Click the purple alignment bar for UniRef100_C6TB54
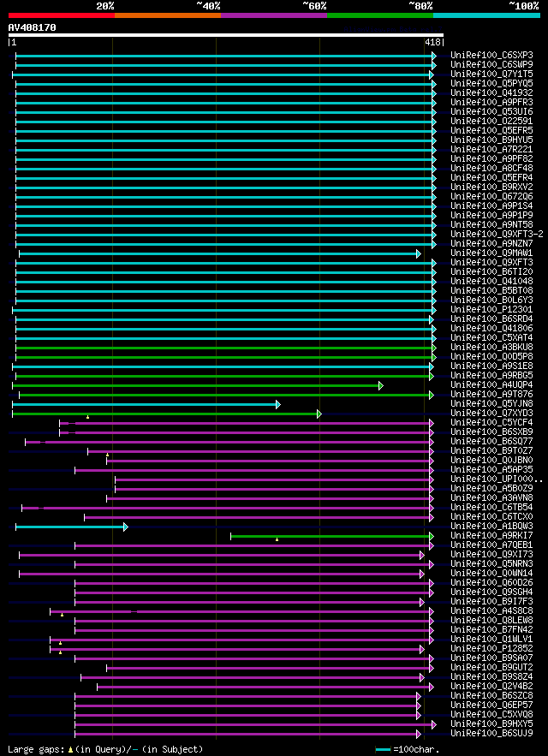Image resolution: width=548 pixels, height=756 pixels. pyautogui.click(x=228, y=509)
